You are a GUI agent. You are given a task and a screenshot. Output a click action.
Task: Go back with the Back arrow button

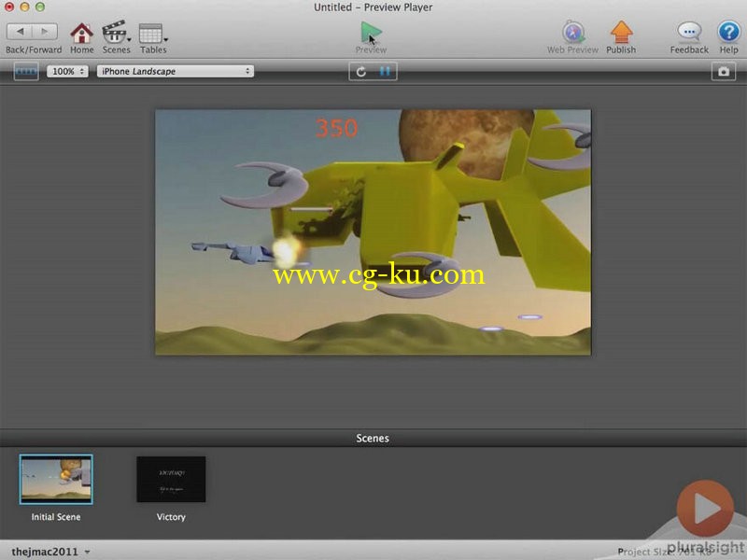tap(20, 32)
